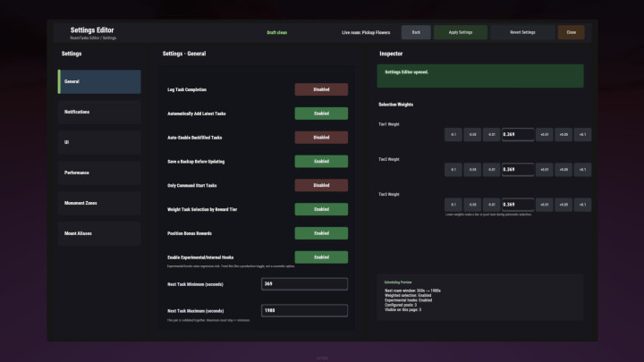
Task: Toggle Save a Backup Before Updating
Action: [x=321, y=161]
